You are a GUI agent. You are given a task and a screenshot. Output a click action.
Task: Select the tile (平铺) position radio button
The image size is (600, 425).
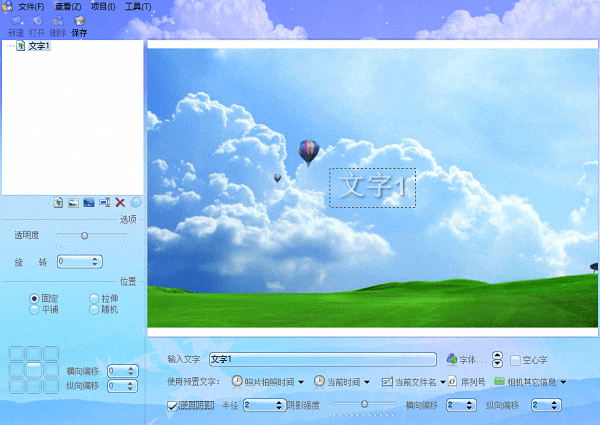tap(35, 309)
